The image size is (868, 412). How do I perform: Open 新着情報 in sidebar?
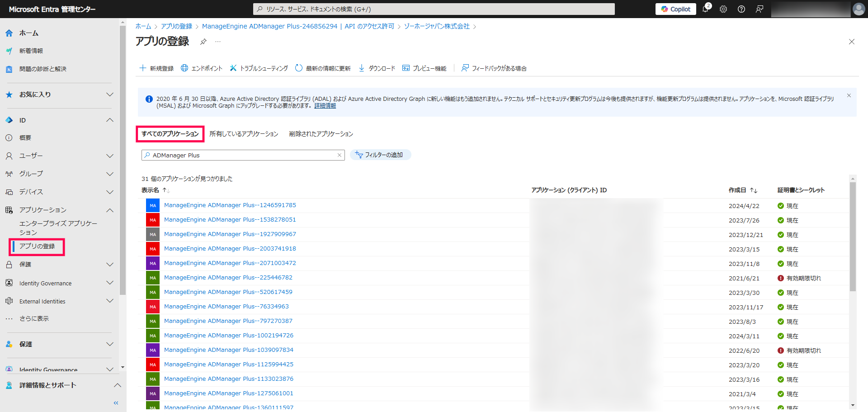pos(31,51)
